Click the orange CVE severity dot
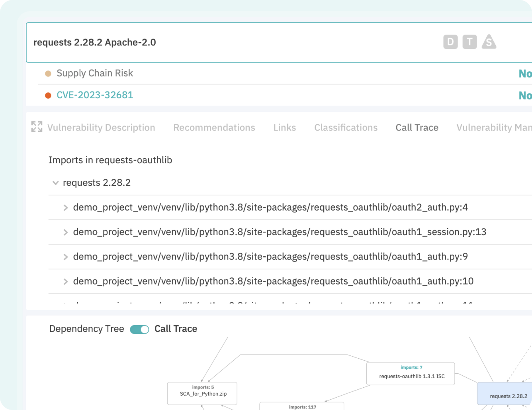The image size is (532, 410). (x=48, y=96)
